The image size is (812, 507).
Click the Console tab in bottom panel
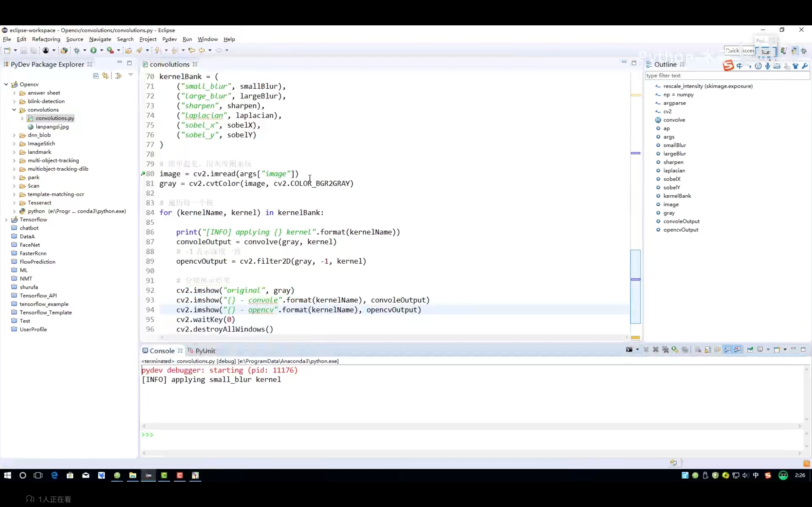162,350
